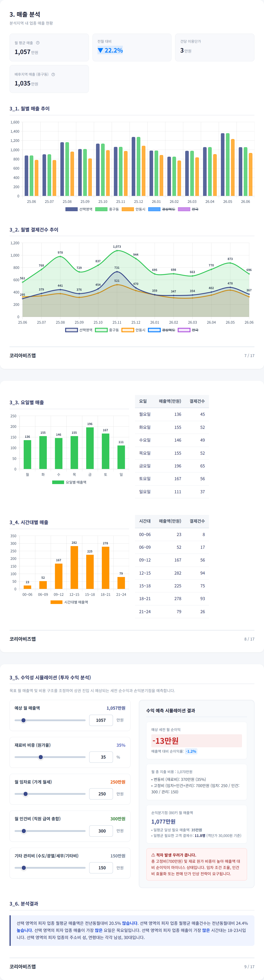The height and width of the screenshot is (980, 264).
Task: Click the 1,073 peak point in 결제건수 chart
Action: tap(117, 251)
